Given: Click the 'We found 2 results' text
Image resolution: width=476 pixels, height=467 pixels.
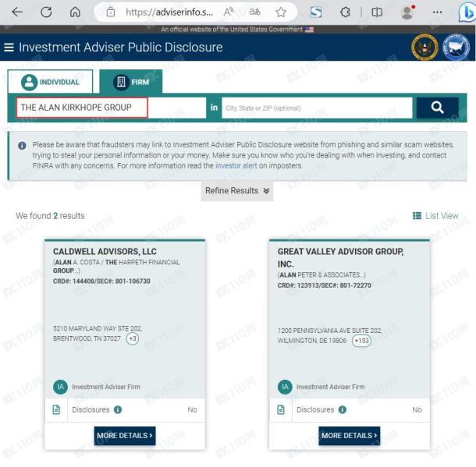Looking at the screenshot, I should [x=50, y=216].
